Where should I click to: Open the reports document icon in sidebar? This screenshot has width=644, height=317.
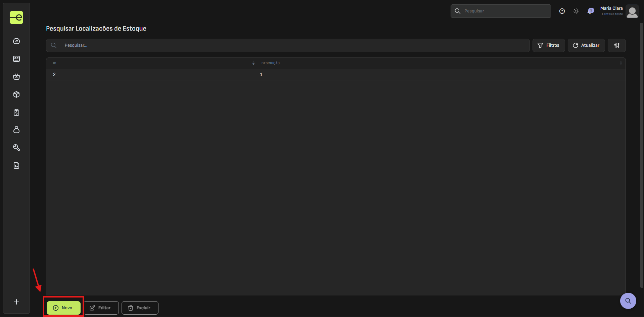point(16,166)
